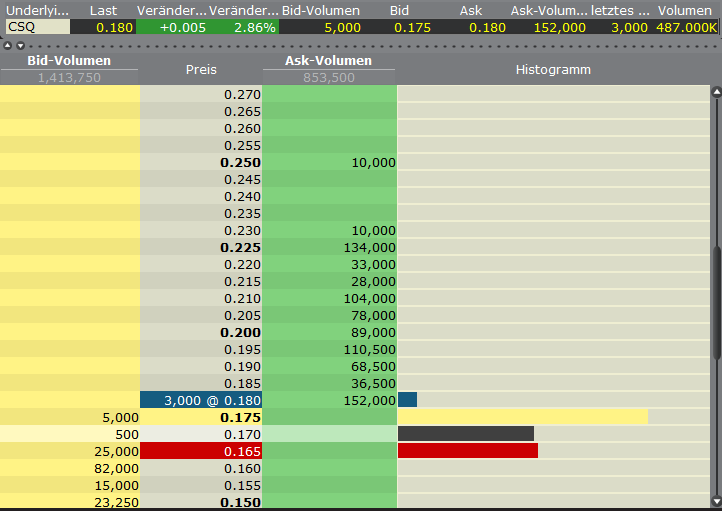Viewport: 722px width, 511px height.
Task: Click the red histogram bar at 0.165
Action: tap(467, 451)
